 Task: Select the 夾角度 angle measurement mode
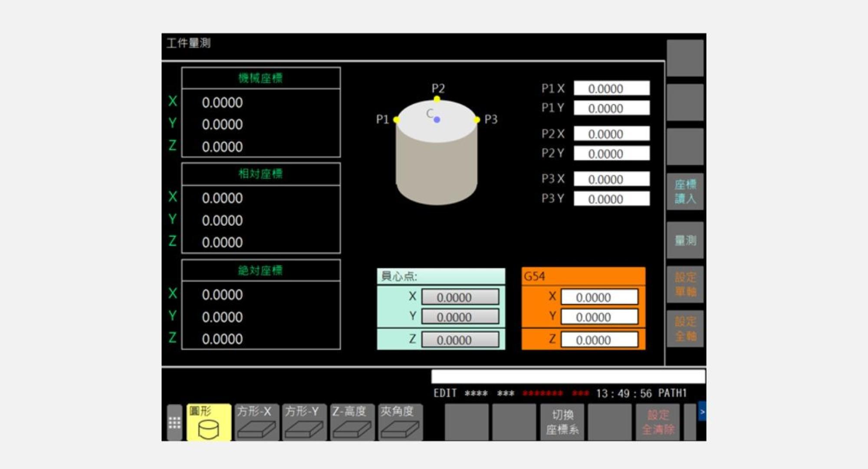pos(400,422)
